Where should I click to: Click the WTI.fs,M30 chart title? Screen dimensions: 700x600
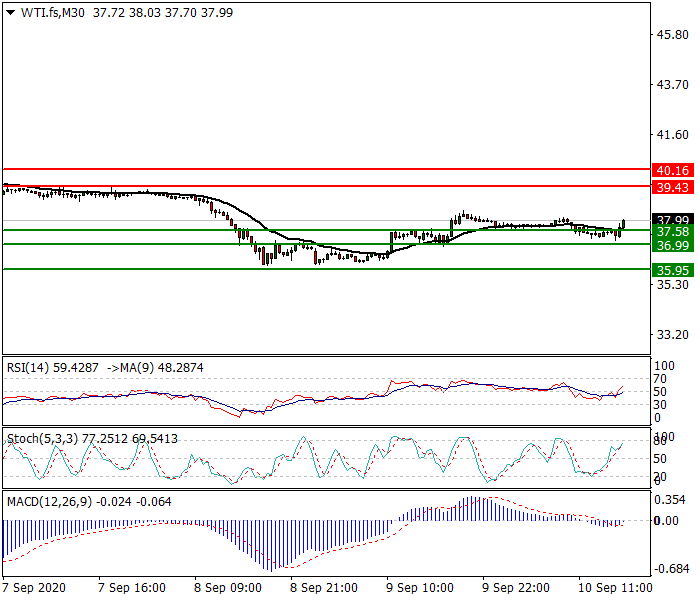(x=52, y=11)
